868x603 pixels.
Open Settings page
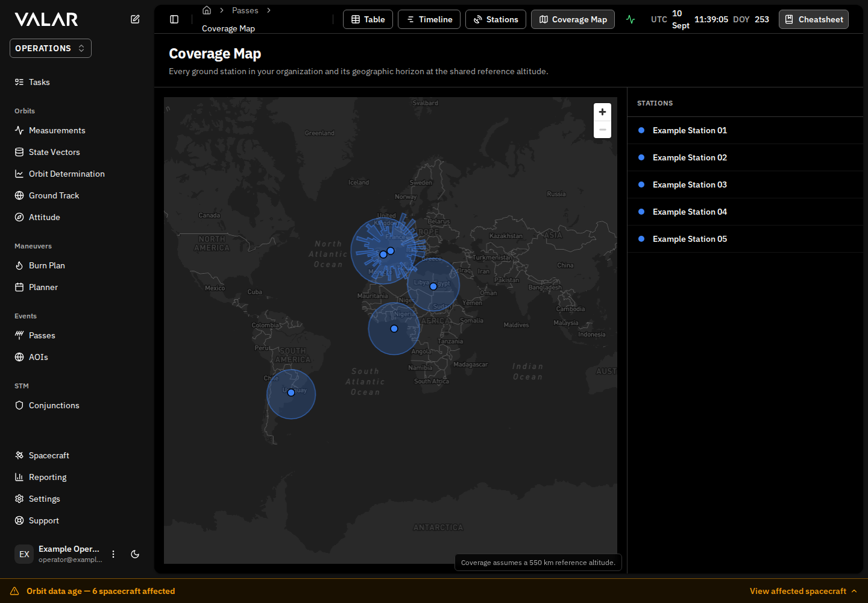tap(77, 499)
